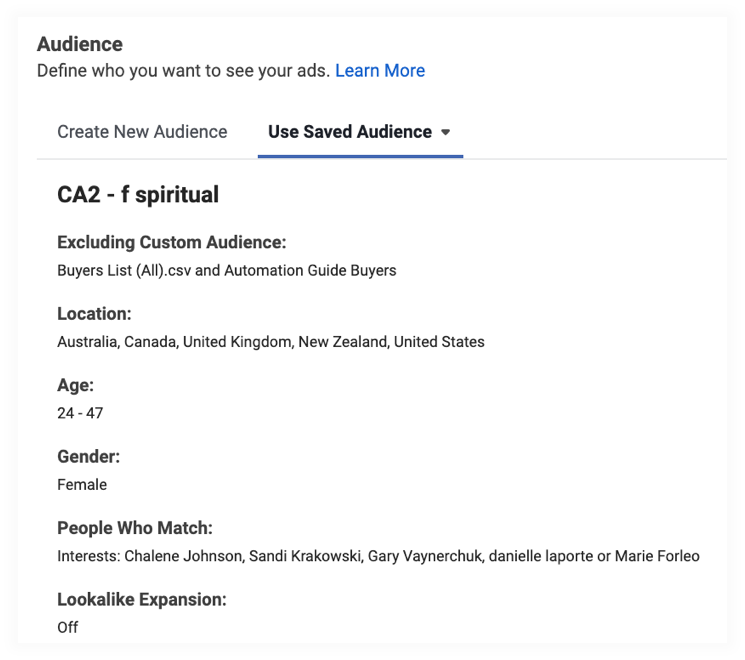This screenshot has width=745, height=660.
Task: Expand the Use Saved Audience dropdown arrow
Action: click(445, 132)
